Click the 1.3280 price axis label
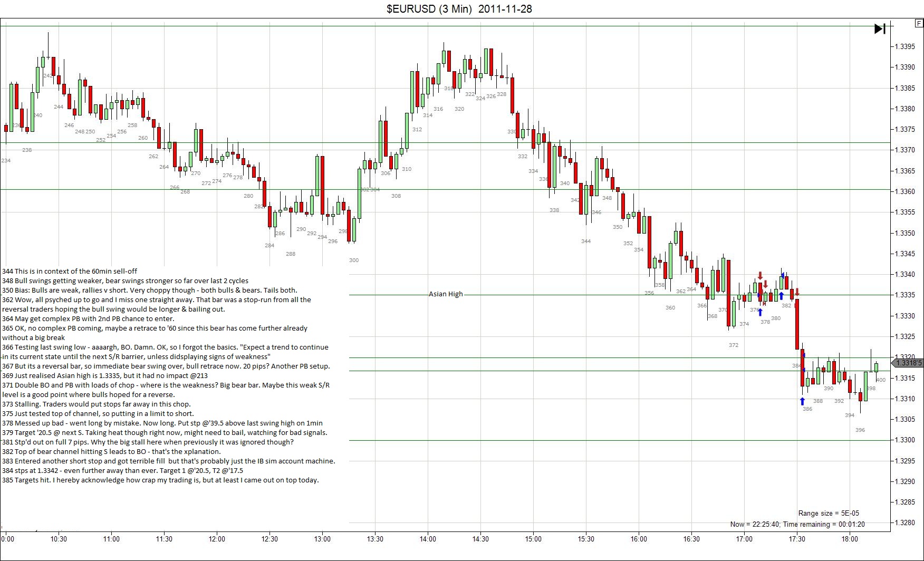The width and height of the screenshot is (924, 561). [905, 523]
